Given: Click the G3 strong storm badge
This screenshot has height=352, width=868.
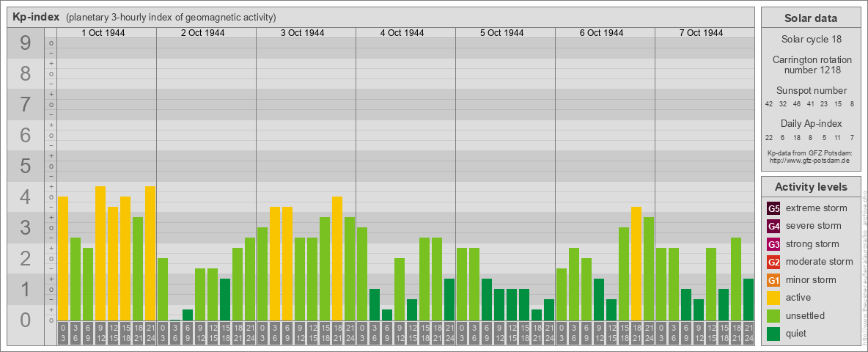Looking at the screenshot, I should [x=773, y=244].
